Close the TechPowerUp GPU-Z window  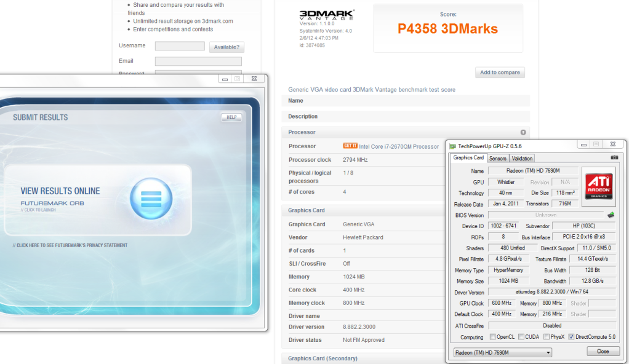pyautogui.click(x=612, y=144)
